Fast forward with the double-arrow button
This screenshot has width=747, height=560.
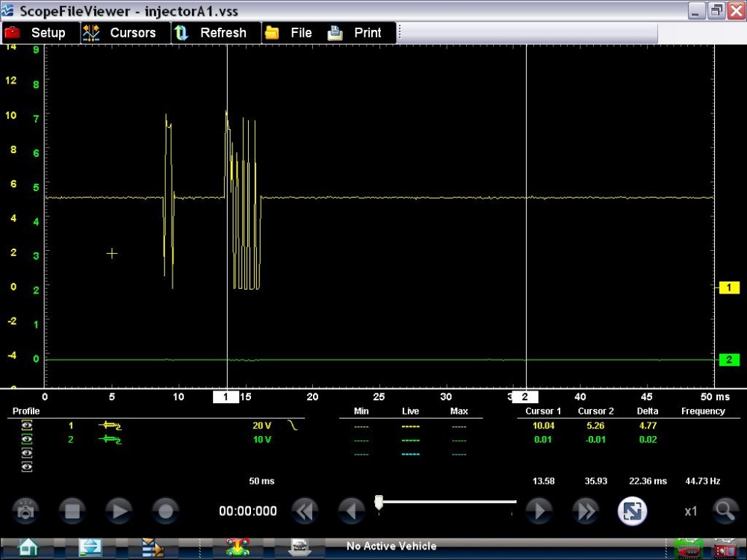[586, 511]
